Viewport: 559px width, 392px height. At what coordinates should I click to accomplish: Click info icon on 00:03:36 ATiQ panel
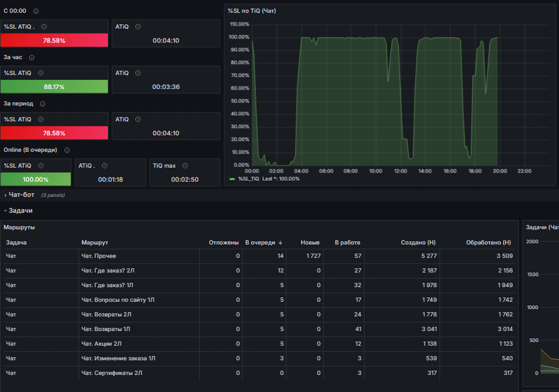(x=138, y=73)
